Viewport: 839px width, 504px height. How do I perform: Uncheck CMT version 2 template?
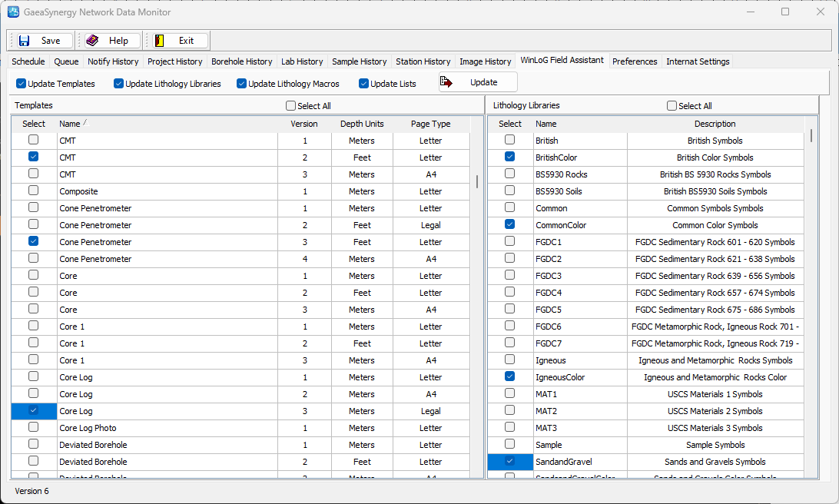(x=33, y=157)
